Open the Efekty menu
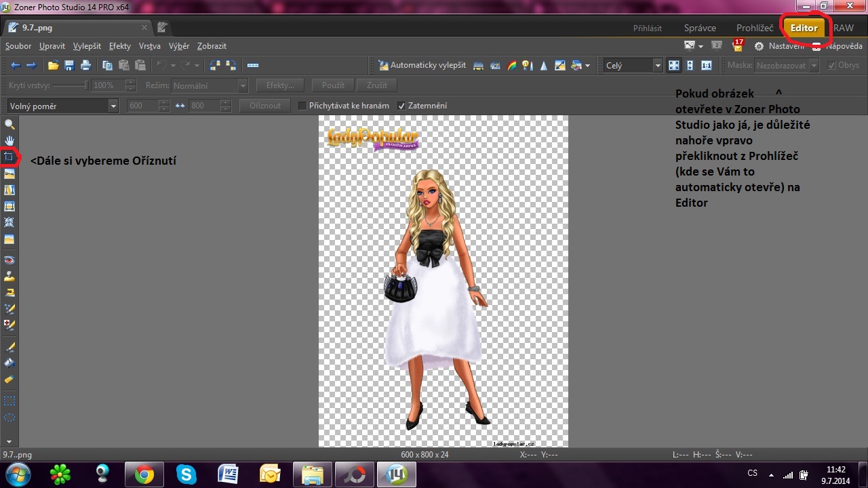The height and width of the screenshot is (488, 868). point(119,46)
